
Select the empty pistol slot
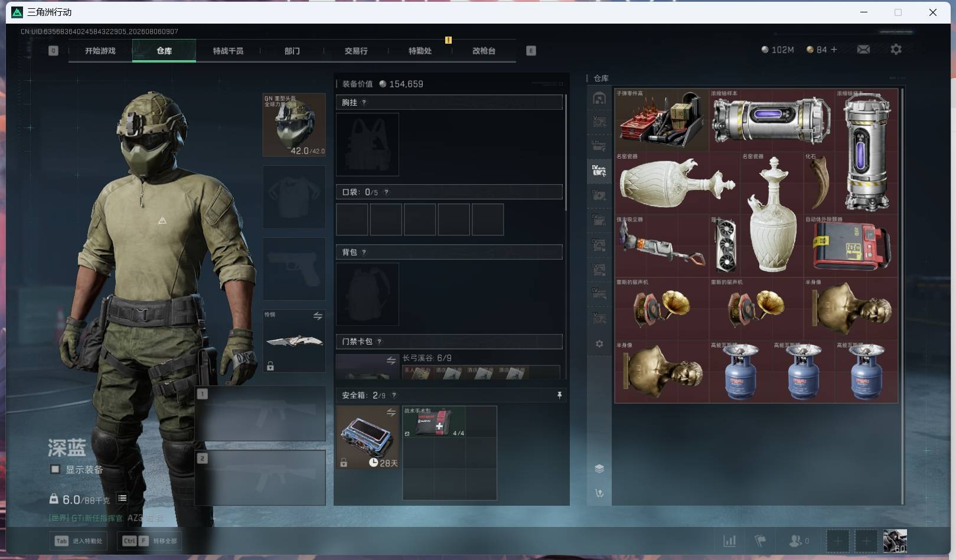pyautogui.click(x=294, y=269)
